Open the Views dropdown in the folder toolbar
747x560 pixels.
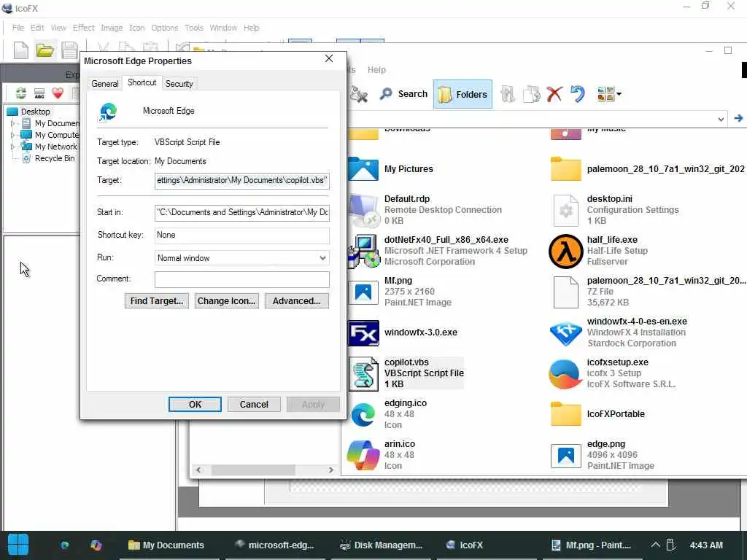609,94
